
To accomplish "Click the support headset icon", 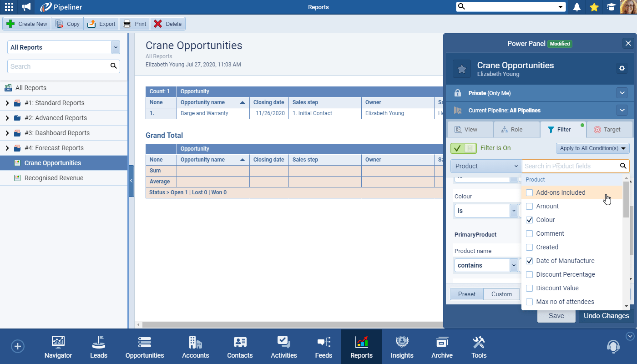I will 613,346.
